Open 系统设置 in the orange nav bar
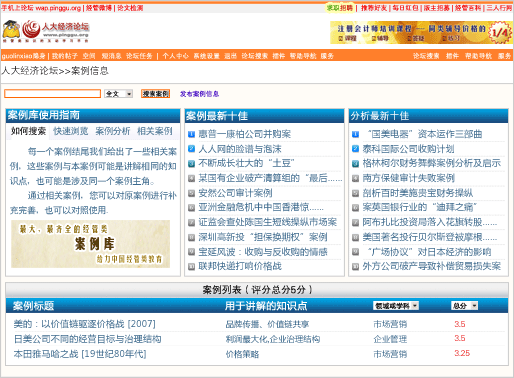This screenshot has width=514, height=378. point(206,56)
